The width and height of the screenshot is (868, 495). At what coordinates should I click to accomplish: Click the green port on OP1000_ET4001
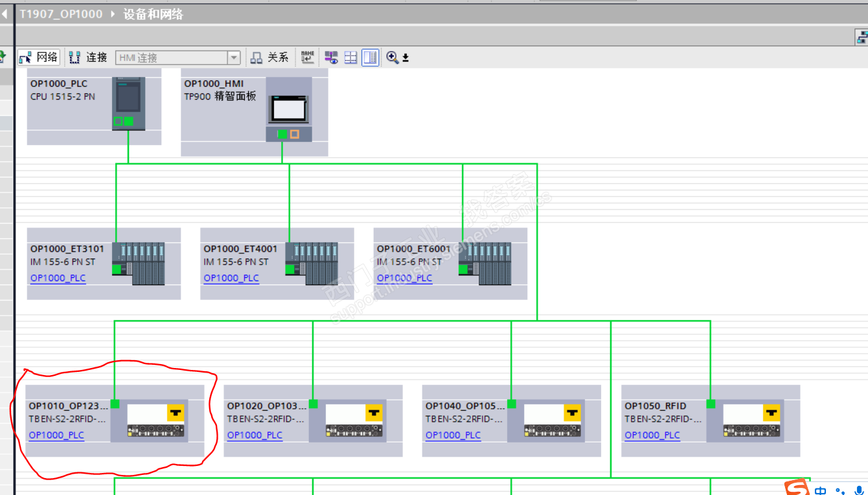pos(290,268)
